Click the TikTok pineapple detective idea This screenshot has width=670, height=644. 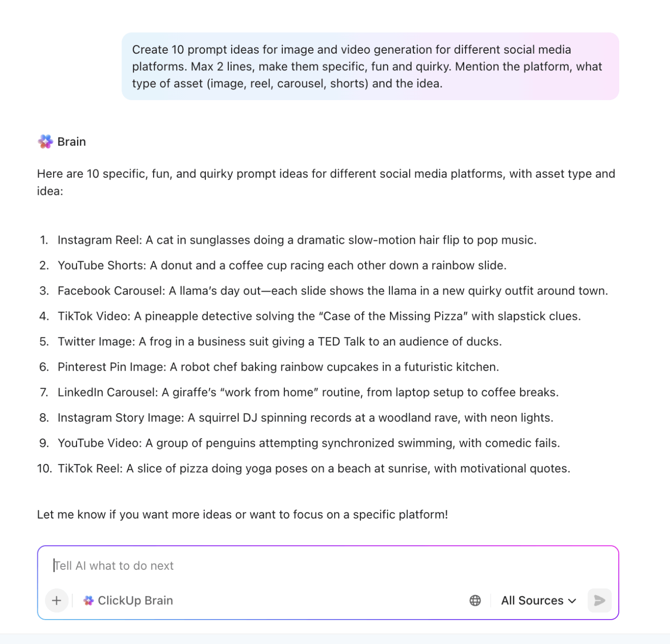319,316
